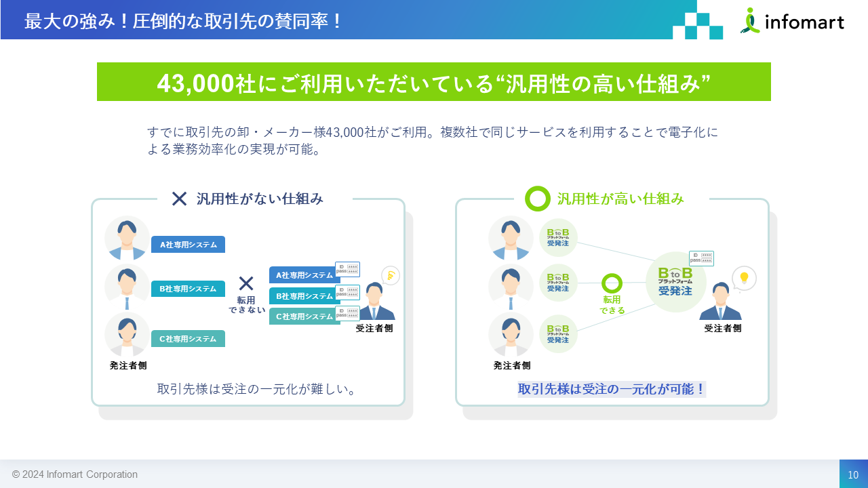The width and height of the screenshot is (868, 488).
Task: Click the B社専用システム label beside middle orderer avatar
Action: click(x=188, y=289)
